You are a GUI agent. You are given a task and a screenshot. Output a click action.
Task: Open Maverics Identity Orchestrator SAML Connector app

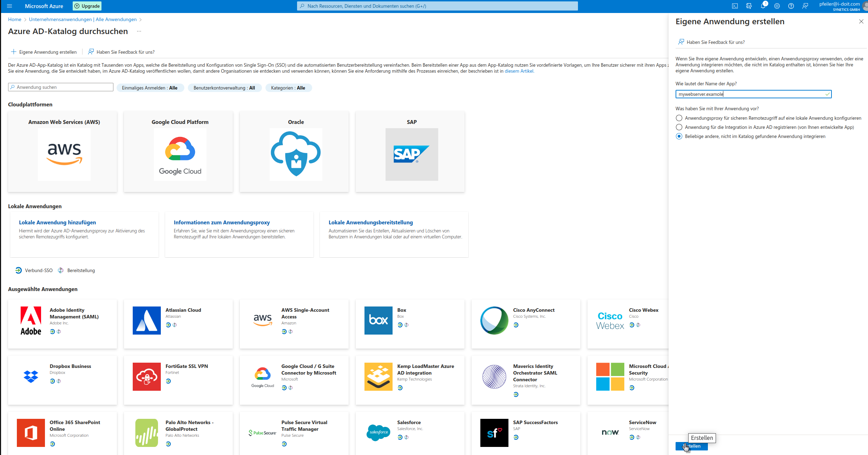click(x=526, y=380)
